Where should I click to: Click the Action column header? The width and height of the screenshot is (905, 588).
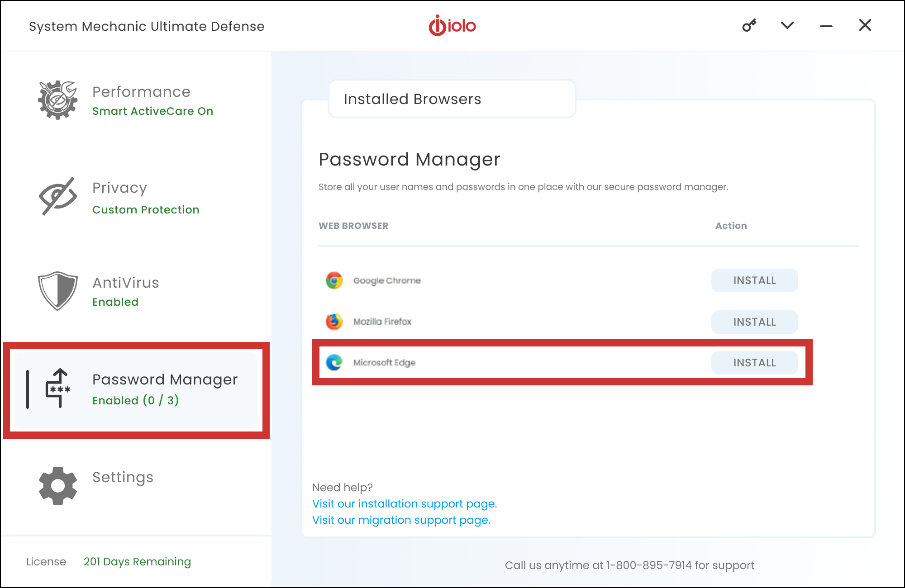coord(731,226)
